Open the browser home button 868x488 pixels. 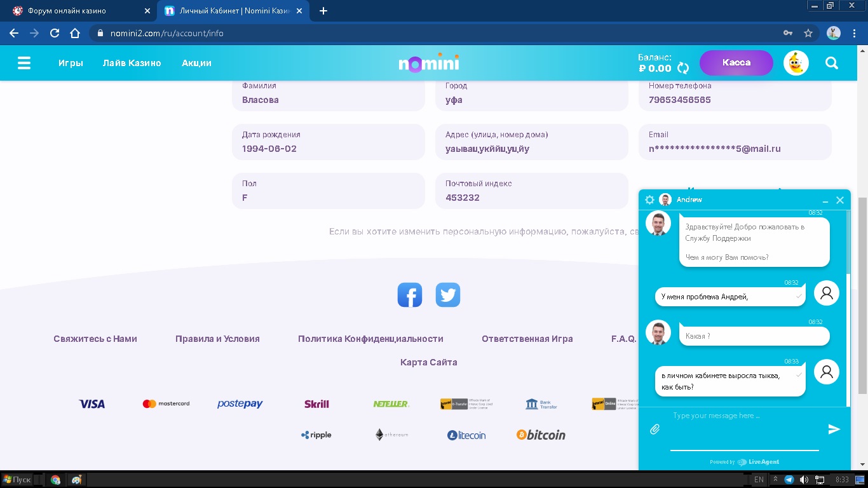tap(75, 33)
